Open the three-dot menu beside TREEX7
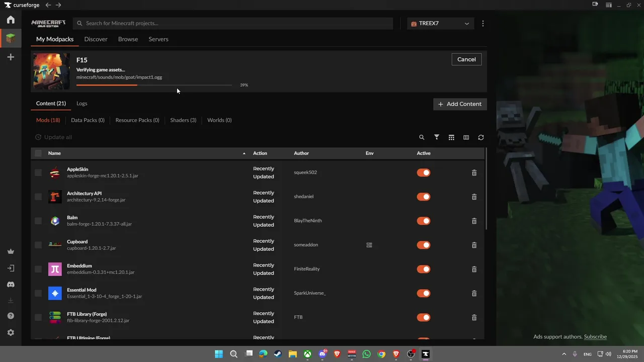 [483, 24]
